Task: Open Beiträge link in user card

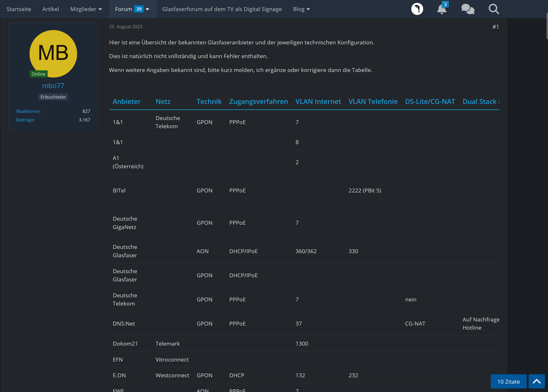Action: (x=26, y=120)
